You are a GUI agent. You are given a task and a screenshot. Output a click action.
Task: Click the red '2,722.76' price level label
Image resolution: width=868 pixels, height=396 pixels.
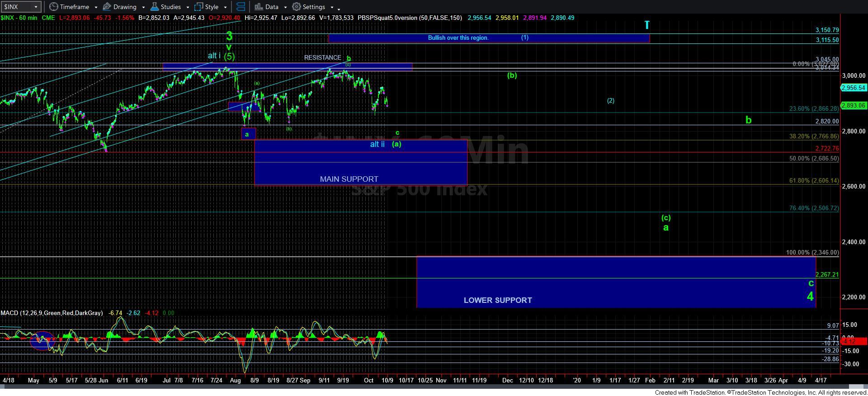pos(827,149)
